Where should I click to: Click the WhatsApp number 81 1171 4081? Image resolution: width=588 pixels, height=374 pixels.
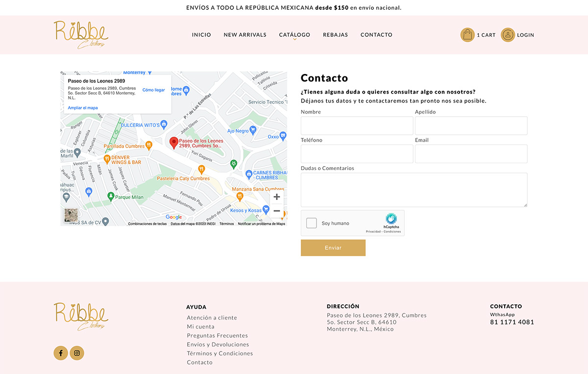pos(512,322)
